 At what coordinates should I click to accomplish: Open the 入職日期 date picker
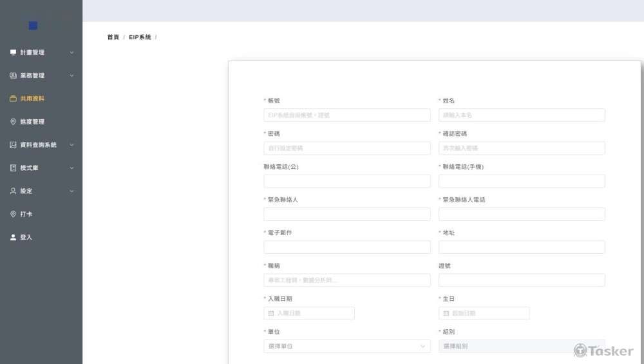[x=309, y=314]
